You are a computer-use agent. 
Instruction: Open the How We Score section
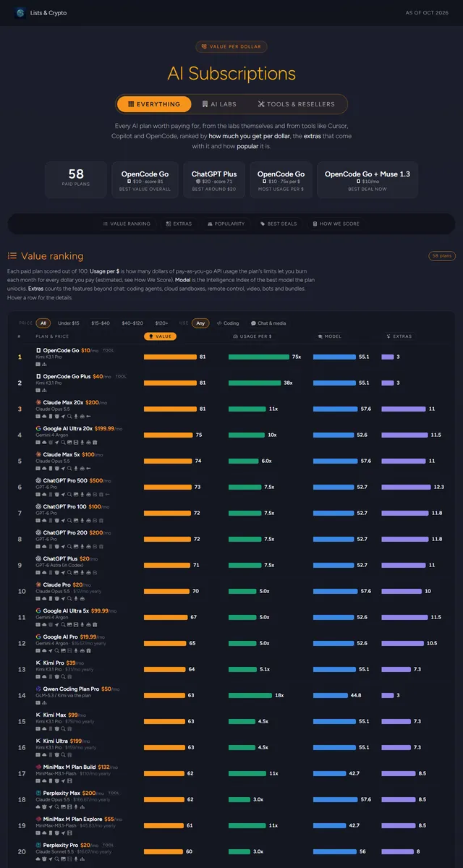click(x=336, y=224)
